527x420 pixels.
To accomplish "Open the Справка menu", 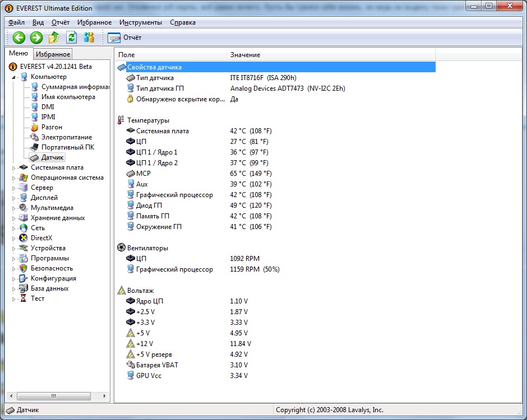I will point(183,22).
